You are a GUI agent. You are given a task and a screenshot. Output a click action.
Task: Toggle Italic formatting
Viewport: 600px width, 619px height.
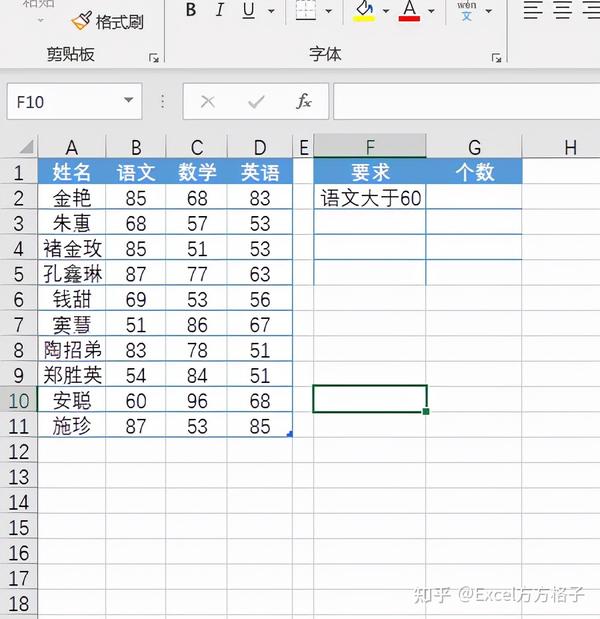coord(220,10)
